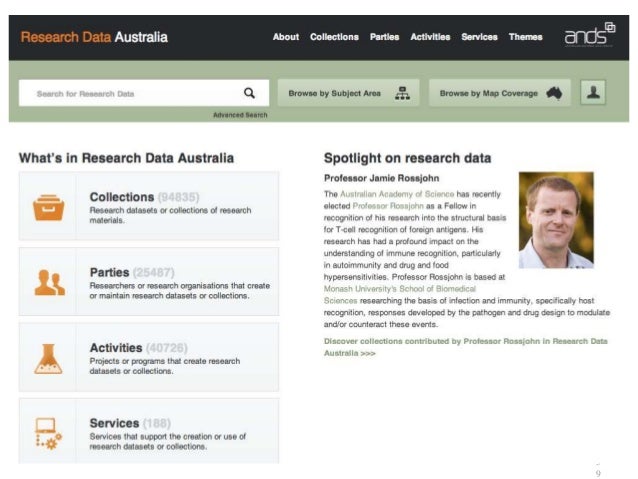Click Discover collections contributed by Professor Rossjohn
638x479 pixels.
[465, 347]
